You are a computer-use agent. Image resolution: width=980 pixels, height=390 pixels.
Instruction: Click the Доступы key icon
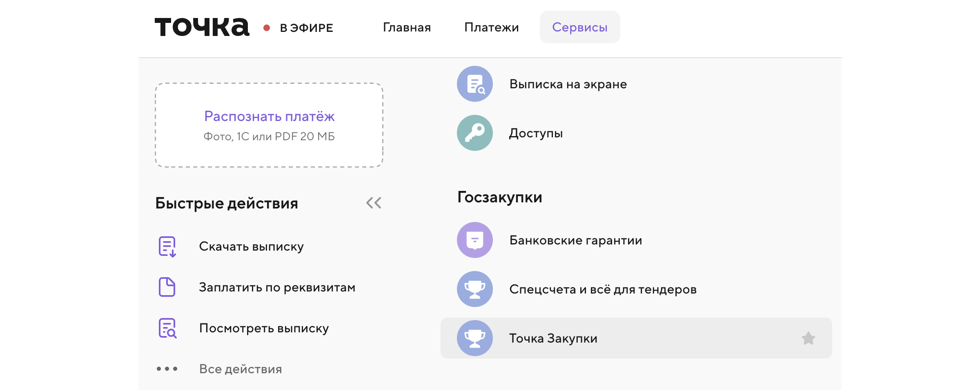pyautogui.click(x=474, y=133)
